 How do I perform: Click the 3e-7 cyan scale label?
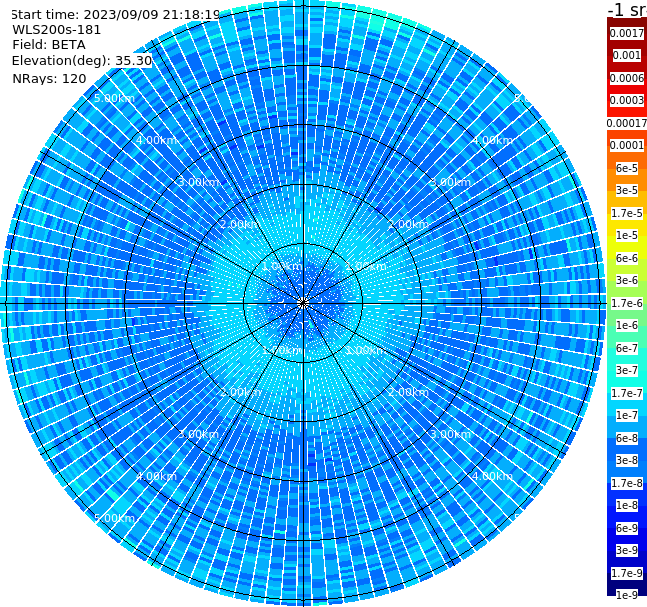[627, 370]
